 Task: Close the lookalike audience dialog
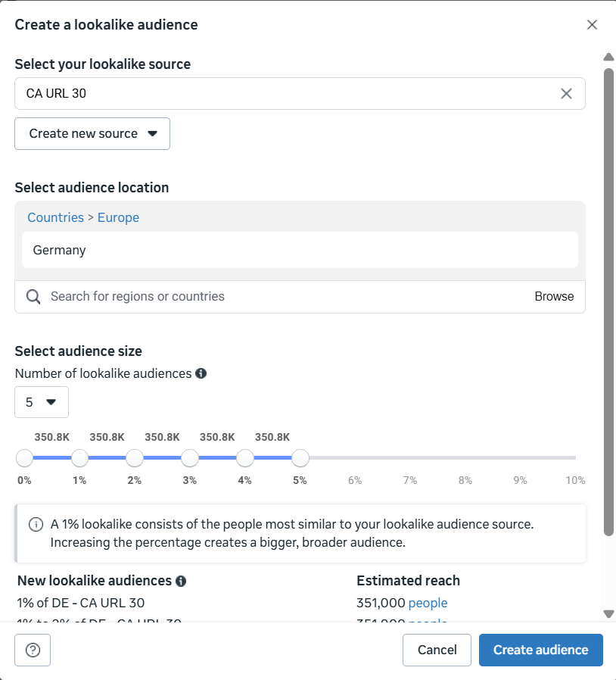592,25
